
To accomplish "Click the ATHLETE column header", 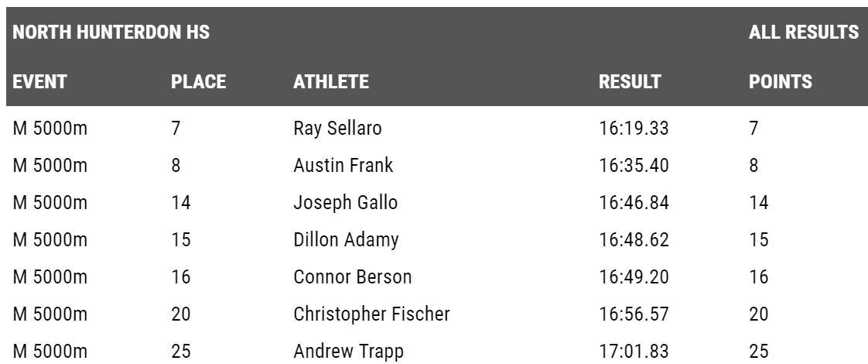I will coord(331,82).
